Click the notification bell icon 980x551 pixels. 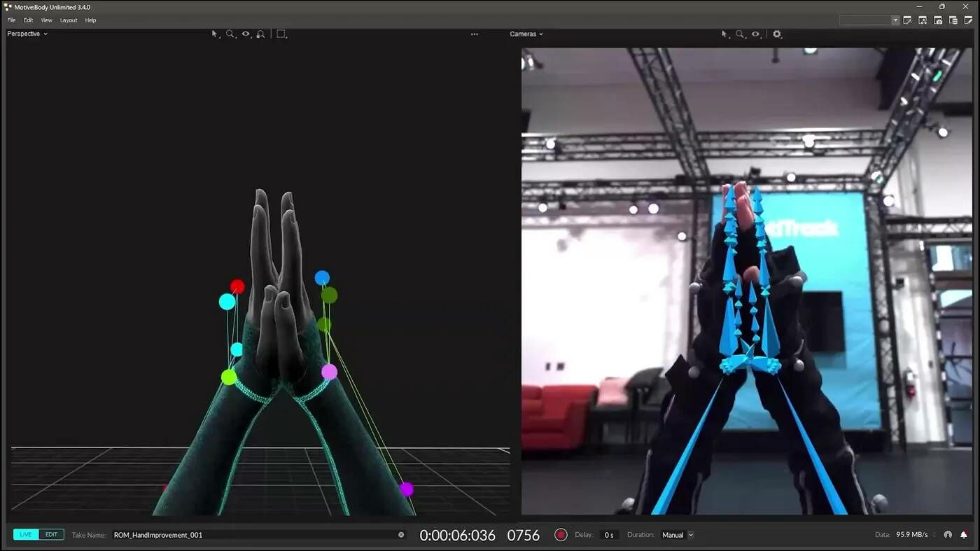(x=964, y=535)
